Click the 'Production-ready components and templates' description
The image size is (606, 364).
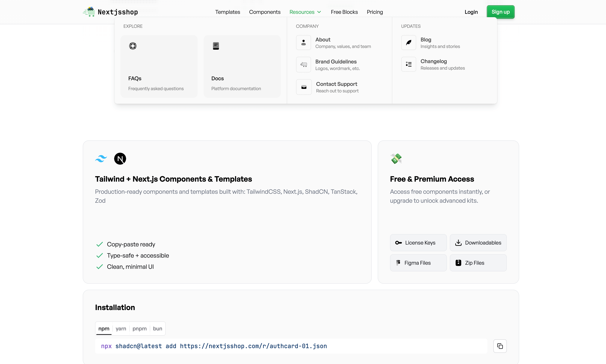pos(226,196)
